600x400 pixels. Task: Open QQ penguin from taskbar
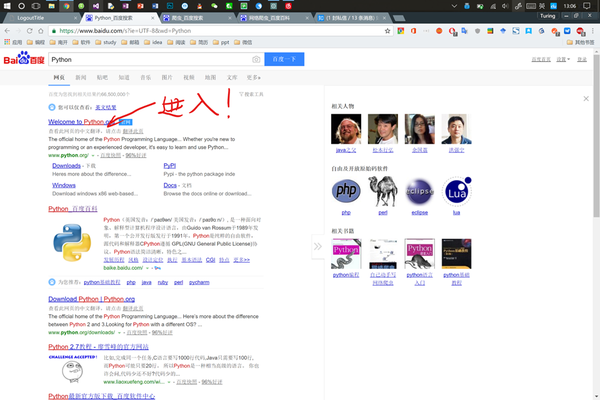pyautogui.click(x=199, y=6)
